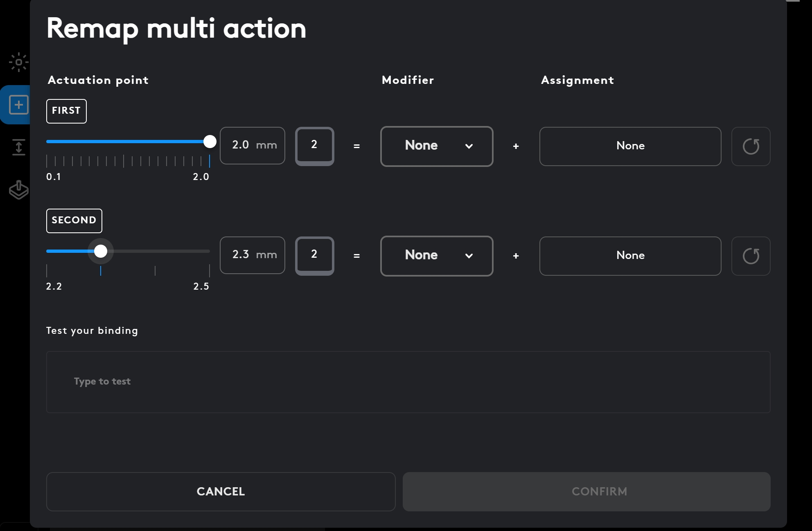Click the second row key 2 icon
This screenshot has width=812, height=531.
tap(314, 255)
